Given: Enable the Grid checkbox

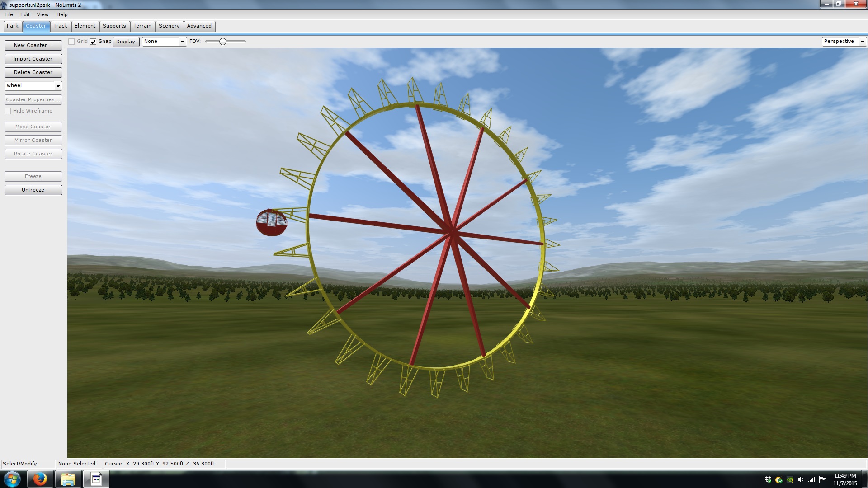Looking at the screenshot, I should click(x=71, y=42).
